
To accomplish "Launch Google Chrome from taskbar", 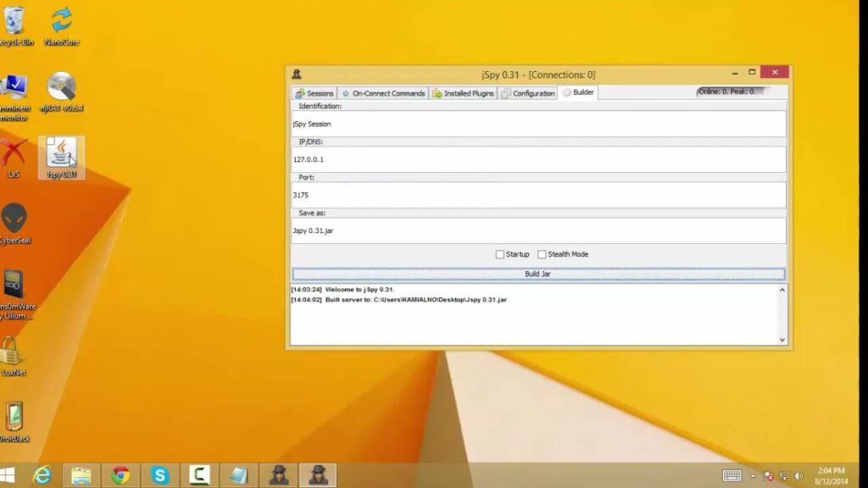I will (x=120, y=475).
